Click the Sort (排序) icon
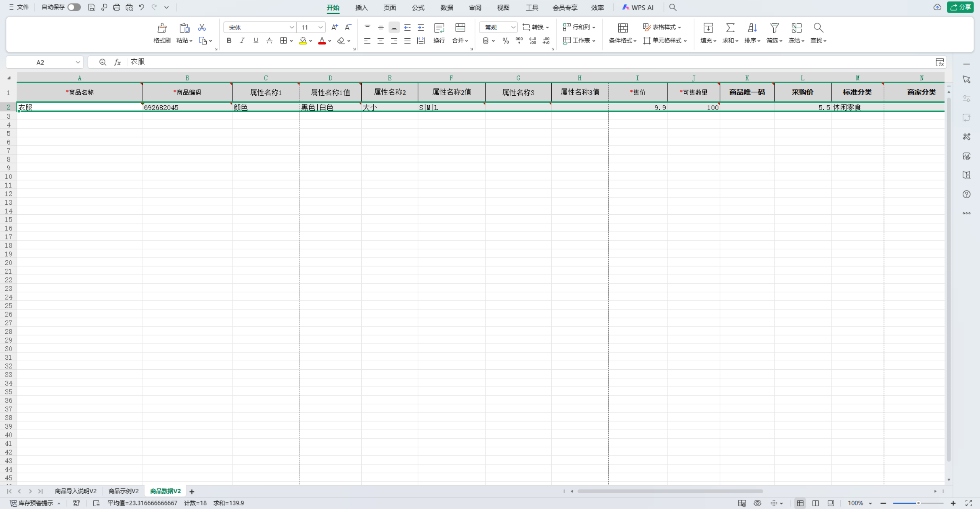Viewport: 980px width, 509px height. point(752,28)
